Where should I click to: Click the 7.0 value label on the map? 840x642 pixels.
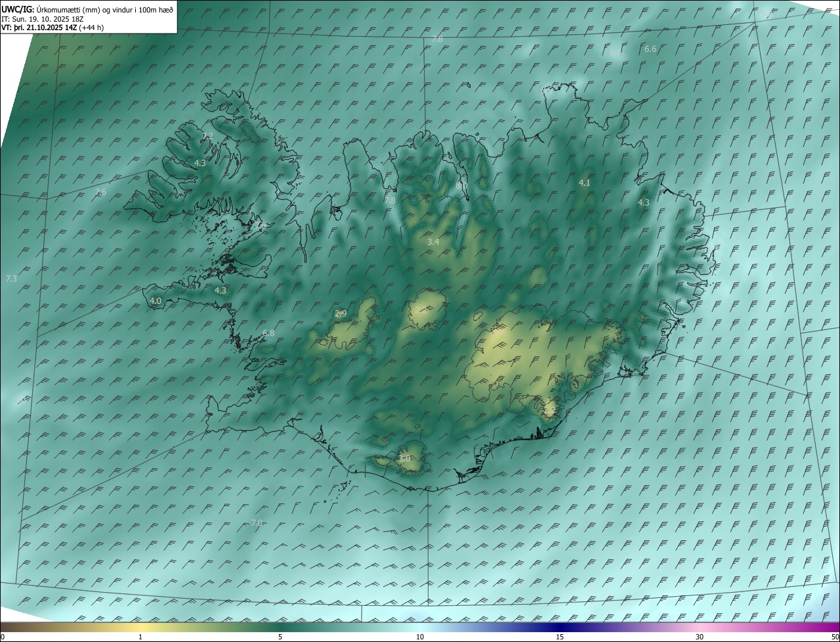point(257,523)
